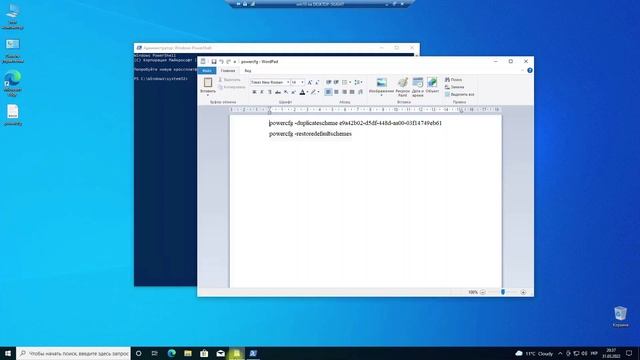
Task: Toggle strikethrough formatting
Action: [278, 92]
